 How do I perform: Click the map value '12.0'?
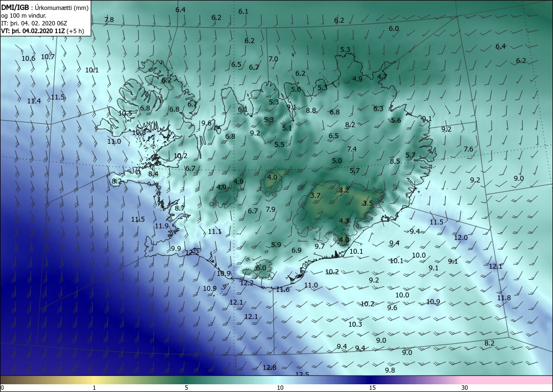tap(461, 238)
